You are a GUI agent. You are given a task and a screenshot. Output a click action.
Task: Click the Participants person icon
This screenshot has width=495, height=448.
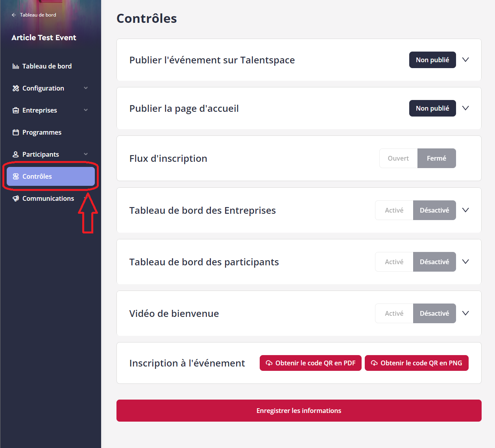click(x=16, y=154)
